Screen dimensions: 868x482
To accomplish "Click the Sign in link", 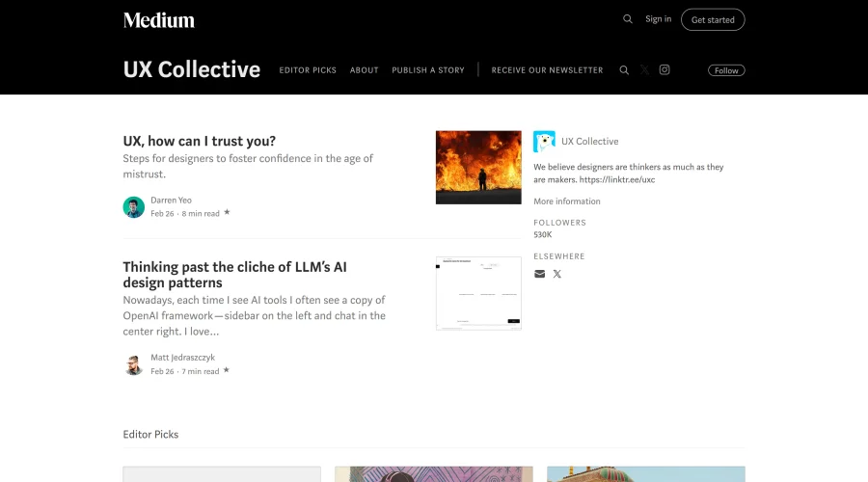I will [x=658, y=19].
